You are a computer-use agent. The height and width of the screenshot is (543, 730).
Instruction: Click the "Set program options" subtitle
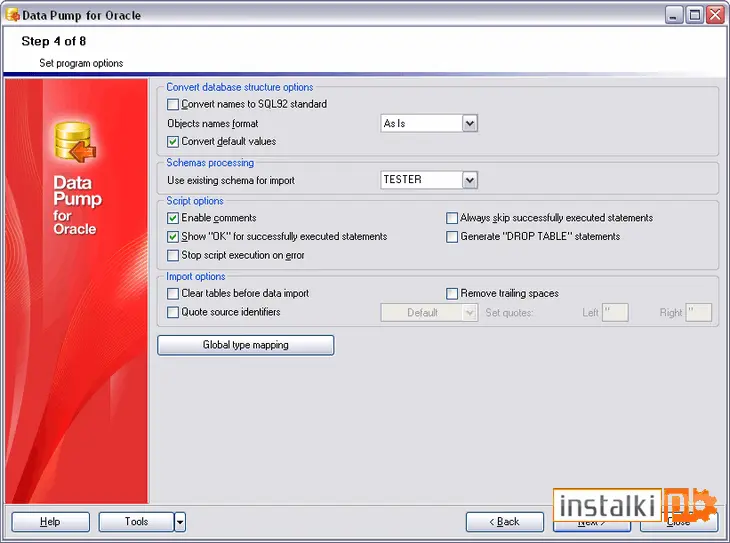click(x=81, y=63)
